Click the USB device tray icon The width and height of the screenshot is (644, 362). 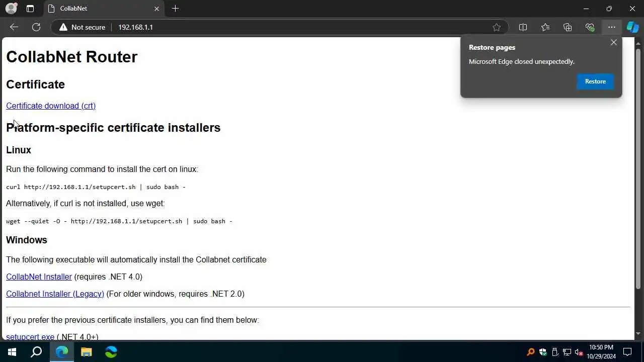pyautogui.click(x=555, y=352)
